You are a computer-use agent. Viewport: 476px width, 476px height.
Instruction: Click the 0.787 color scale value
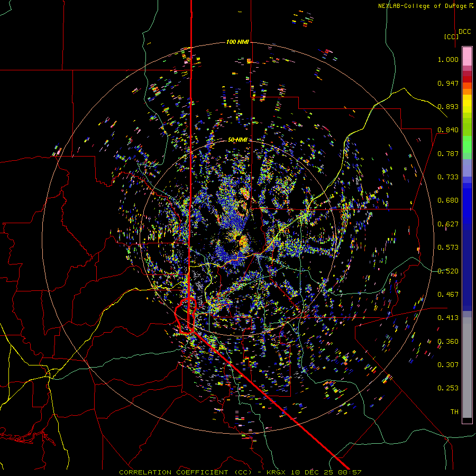click(448, 153)
